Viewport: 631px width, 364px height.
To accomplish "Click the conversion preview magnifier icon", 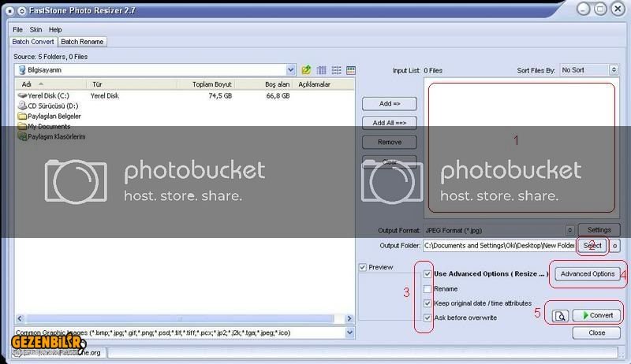I will coord(560,316).
